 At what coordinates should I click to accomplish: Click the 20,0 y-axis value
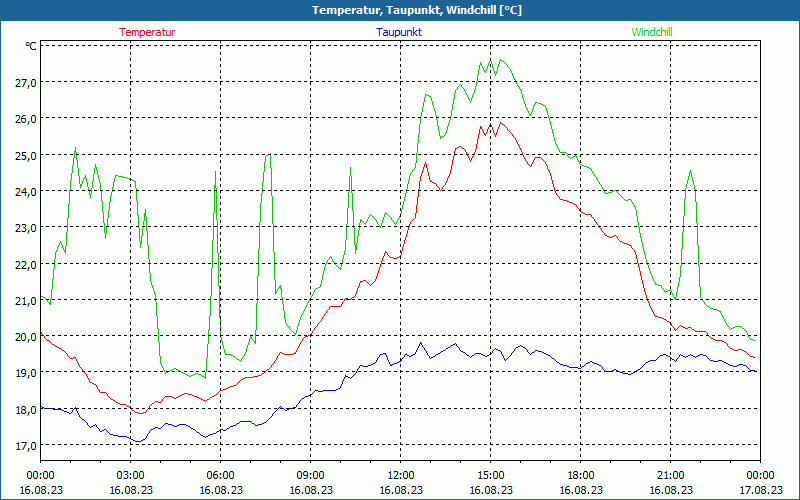coord(25,337)
